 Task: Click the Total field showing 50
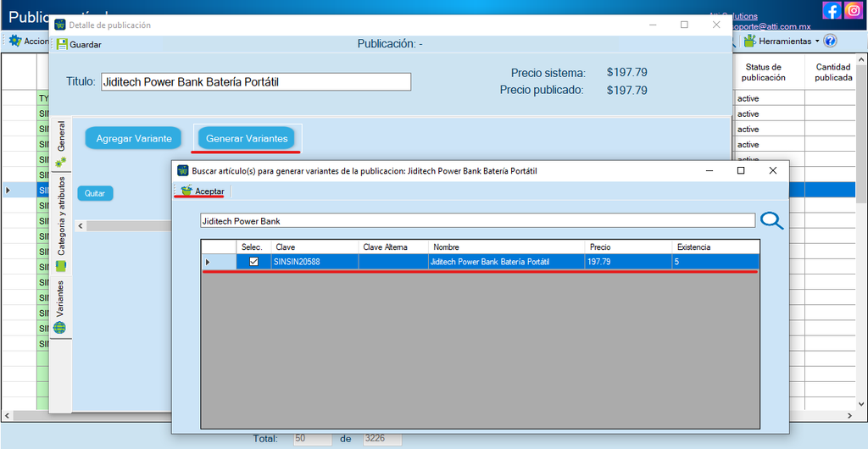[x=312, y=439]
